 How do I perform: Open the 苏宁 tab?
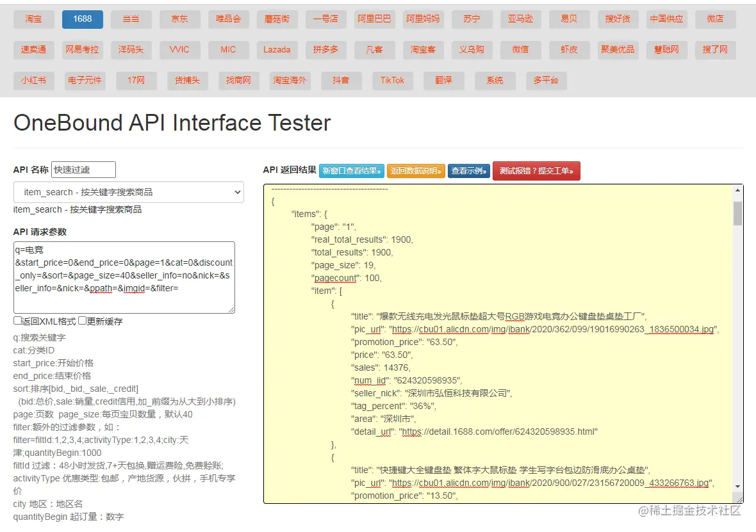click(x=472, y=19)
